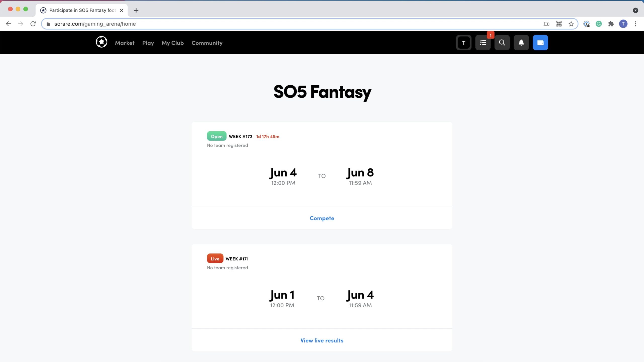The width and height of the screenshot is (644, 362).
Task: Open the Market menu
Action: coord(125,43)
